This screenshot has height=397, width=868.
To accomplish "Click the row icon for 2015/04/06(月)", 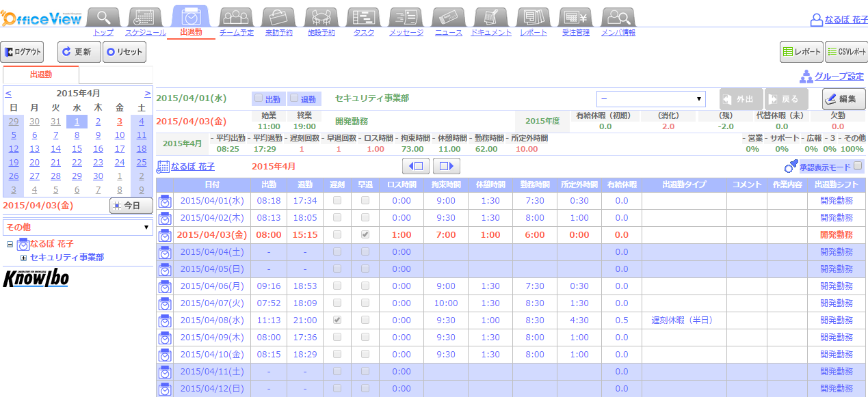I will 165,286.
